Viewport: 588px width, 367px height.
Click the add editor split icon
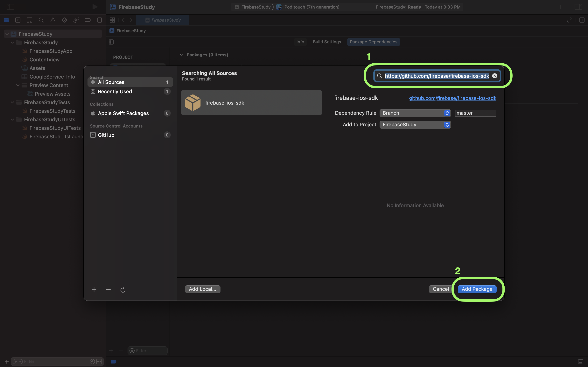point(582,20)
